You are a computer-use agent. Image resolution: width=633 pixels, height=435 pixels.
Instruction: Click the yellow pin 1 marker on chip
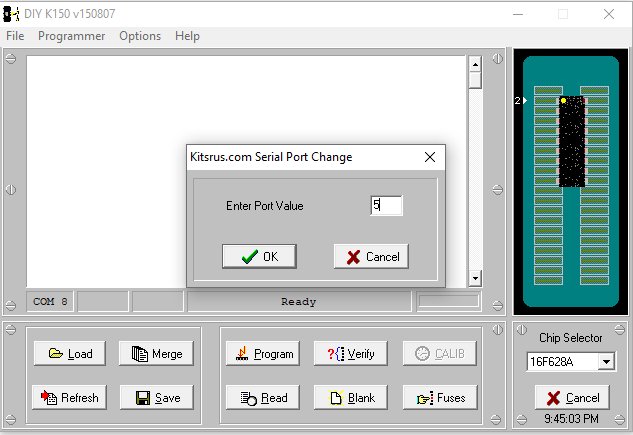pos(564,100)
